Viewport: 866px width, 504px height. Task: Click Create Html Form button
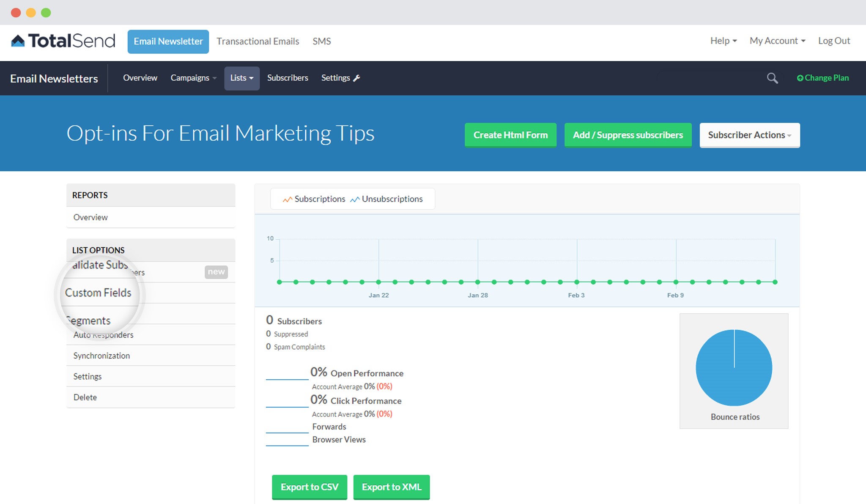pos(510,135)
